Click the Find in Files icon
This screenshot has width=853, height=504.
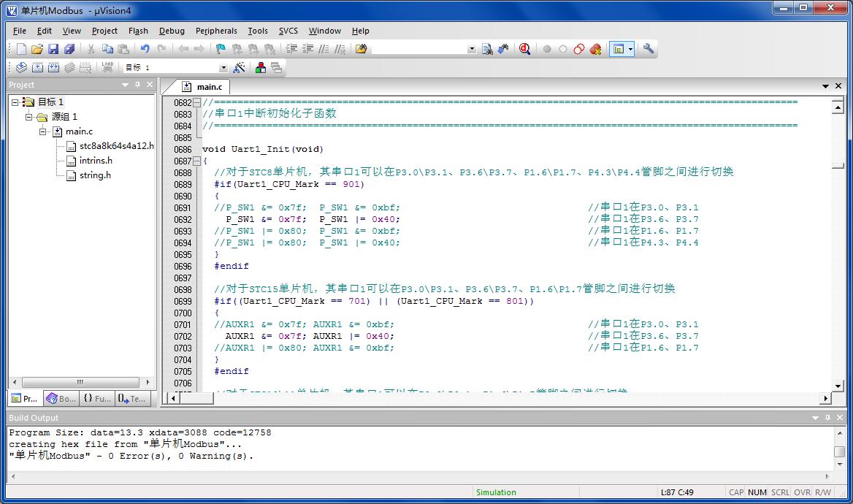coord(487,49)
